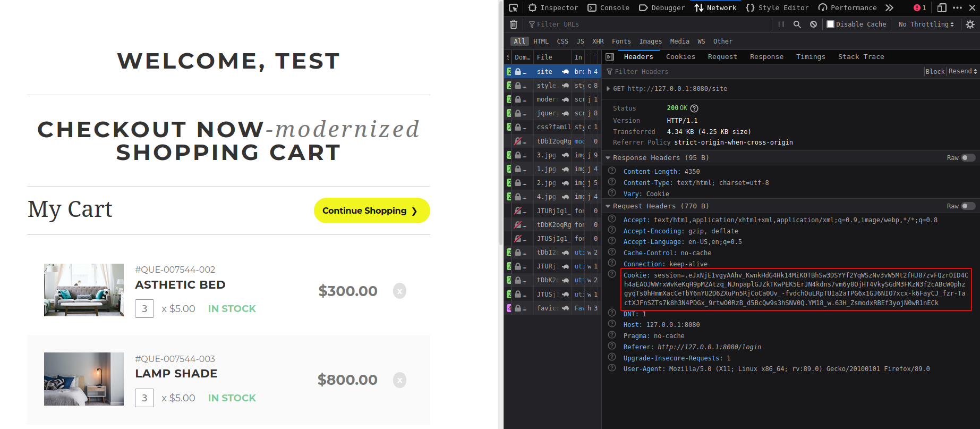Viewport: 980px width, 429px height.
Task: Open Network settings gear menu
Action: click(970, 24)
